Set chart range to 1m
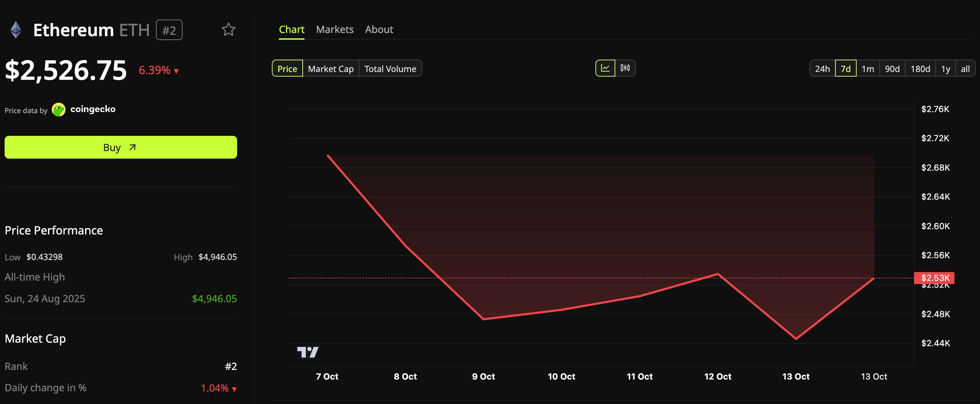Screen dimensions: 980x404 pyautogui.click(x=867, y=68)
